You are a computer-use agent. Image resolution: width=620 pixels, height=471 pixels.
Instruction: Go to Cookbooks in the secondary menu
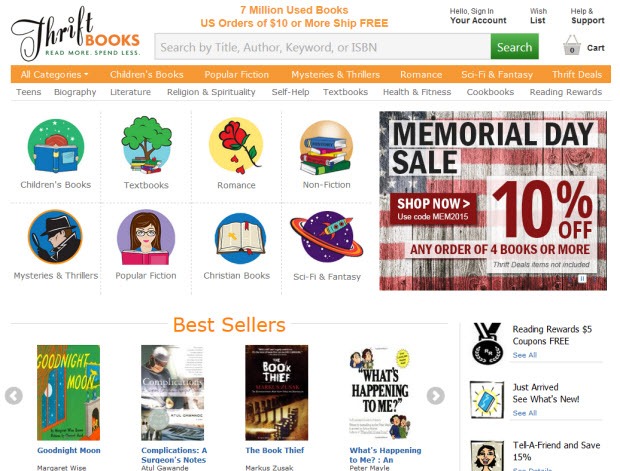(490, 92)
